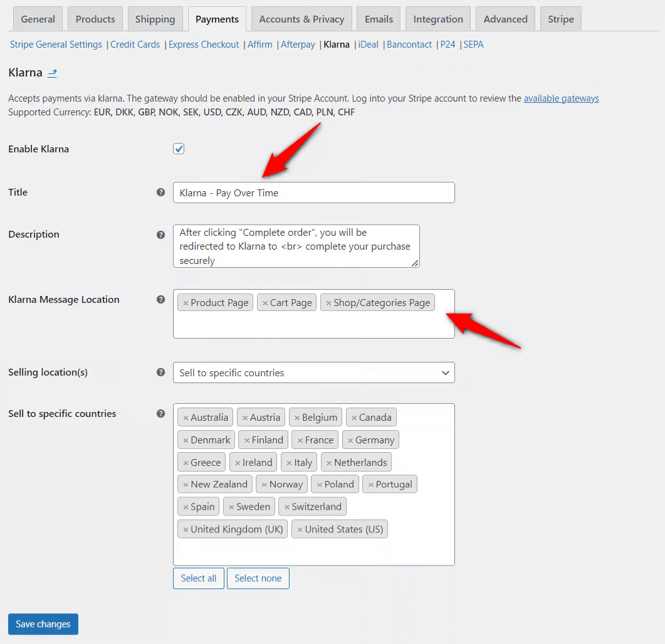The image size is (665, 644).
Task: Open the Accounts & Privacy tab
Action: tap(301, 19)
